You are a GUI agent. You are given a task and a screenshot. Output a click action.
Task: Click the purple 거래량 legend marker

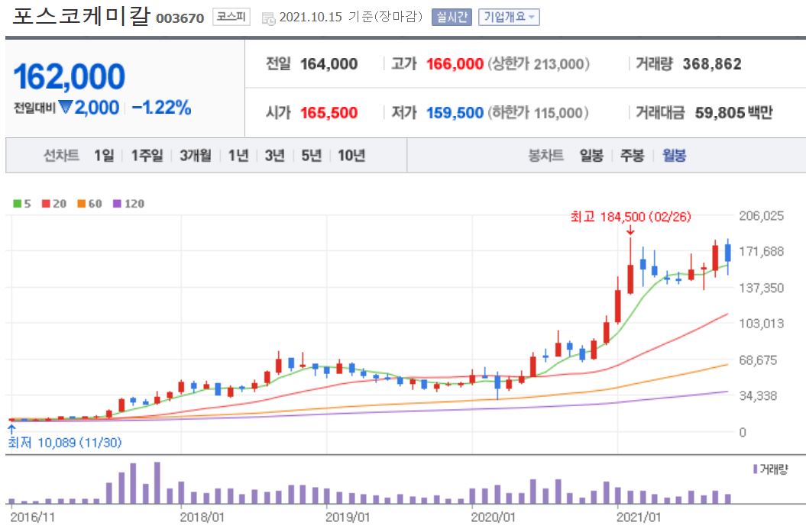(755, 469)
